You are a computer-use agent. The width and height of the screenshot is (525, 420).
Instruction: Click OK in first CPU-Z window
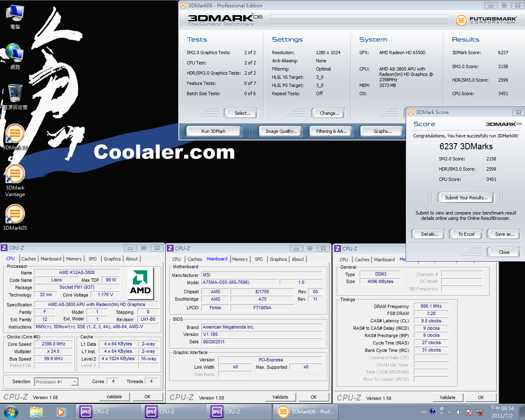click(x=148, y=397)
